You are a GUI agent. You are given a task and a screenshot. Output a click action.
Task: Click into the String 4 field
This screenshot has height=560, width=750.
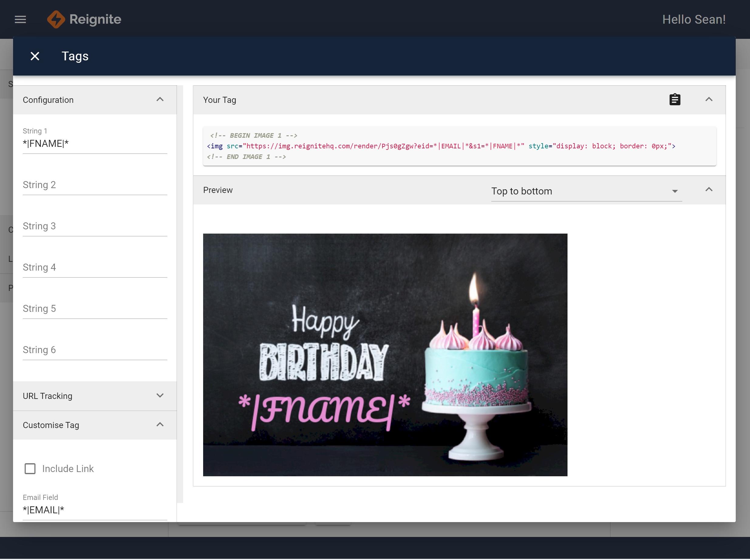95,268
